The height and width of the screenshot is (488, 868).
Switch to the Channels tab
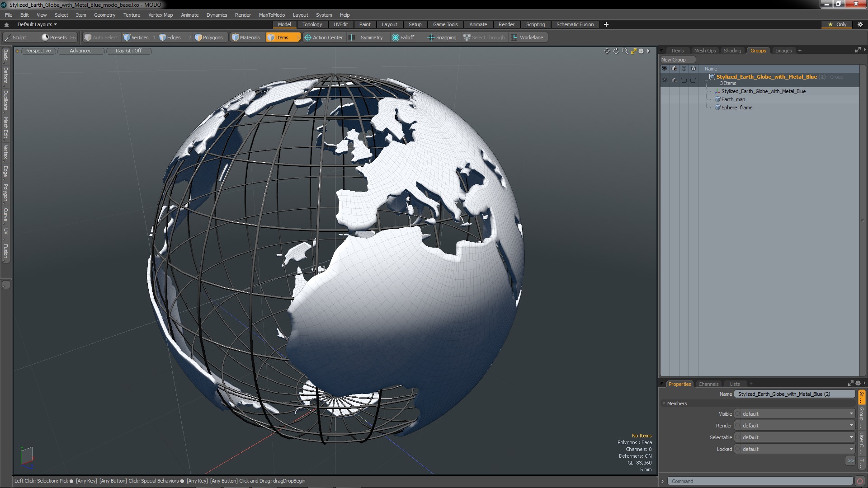pos(708,384)
